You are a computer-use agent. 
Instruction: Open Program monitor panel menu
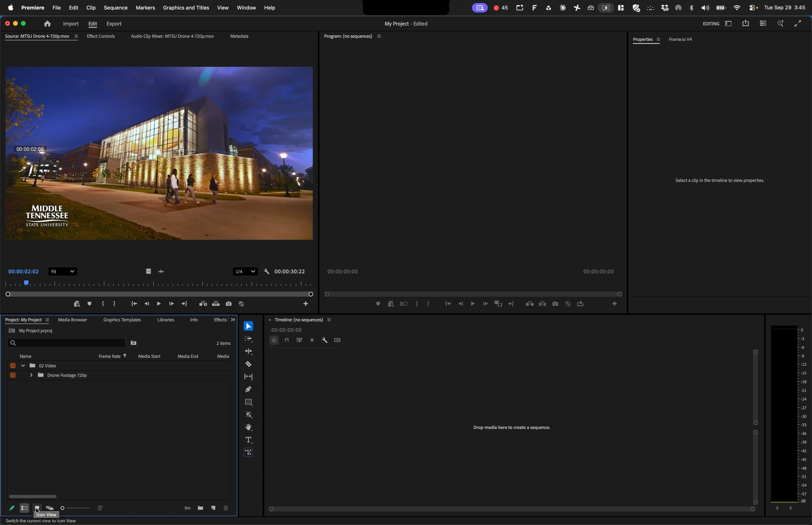click(379, 36)
